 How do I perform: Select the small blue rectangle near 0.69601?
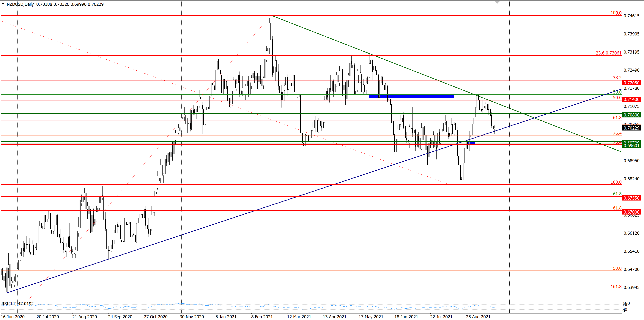click(472, 143)
